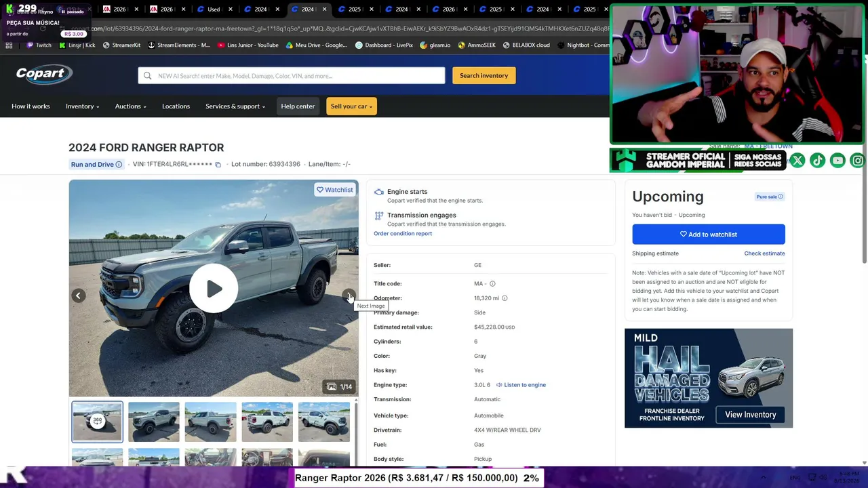
Task: Open the Dashboard LivePix bookmark
Action: [x=384, y=45]
